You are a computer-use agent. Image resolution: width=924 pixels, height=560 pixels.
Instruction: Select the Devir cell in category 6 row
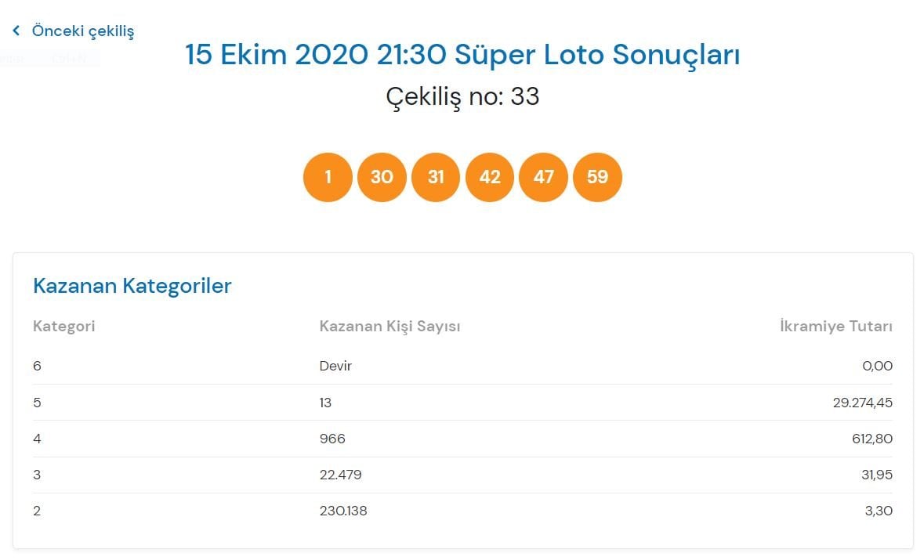335,366
